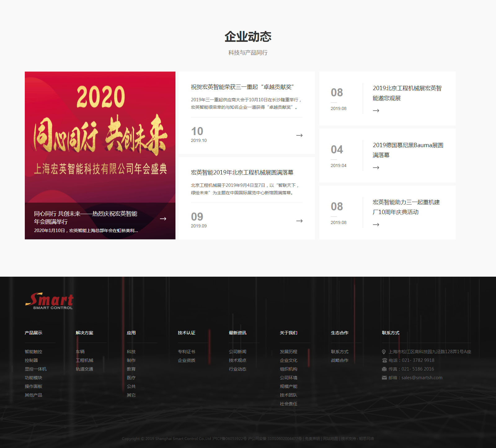Image resolution: width=496 pixels, height=448 pixels.
Task: View 企业资质 under 技术认证
Action: [187, 360]
